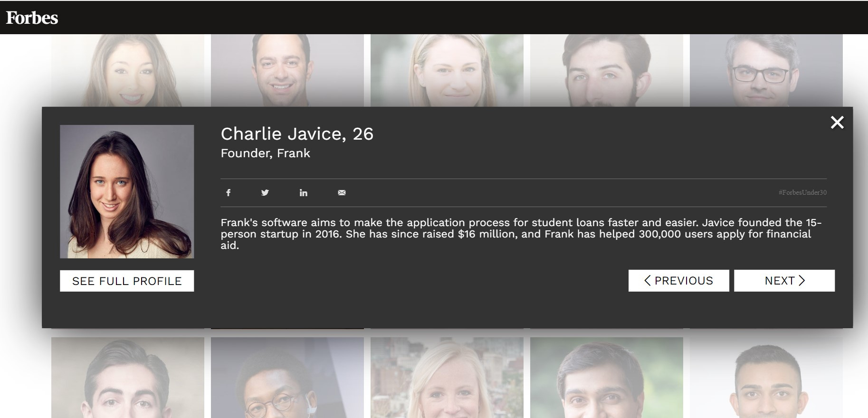
Task: Share profile via email icon
Action: coord(342,192)
